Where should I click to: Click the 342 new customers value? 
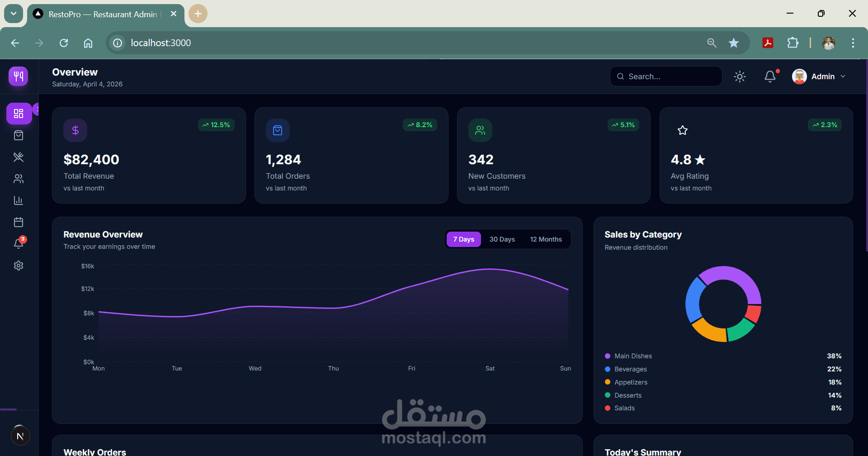(481, 160)
